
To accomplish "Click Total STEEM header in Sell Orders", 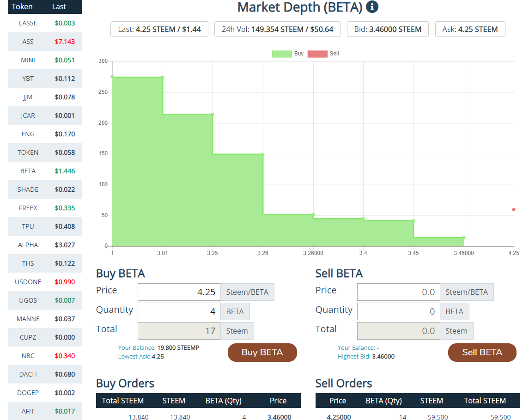I will point(485,401).
